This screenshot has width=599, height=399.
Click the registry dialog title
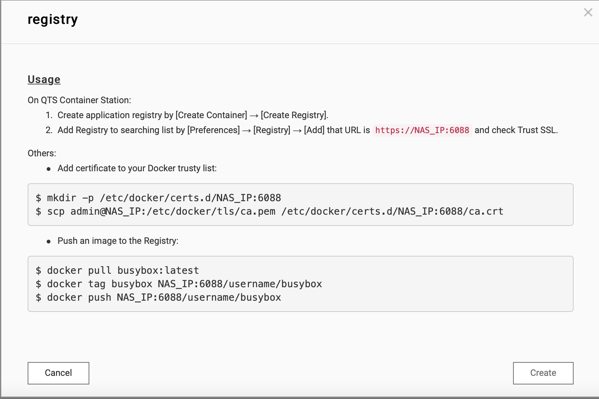tap(53, 19)
